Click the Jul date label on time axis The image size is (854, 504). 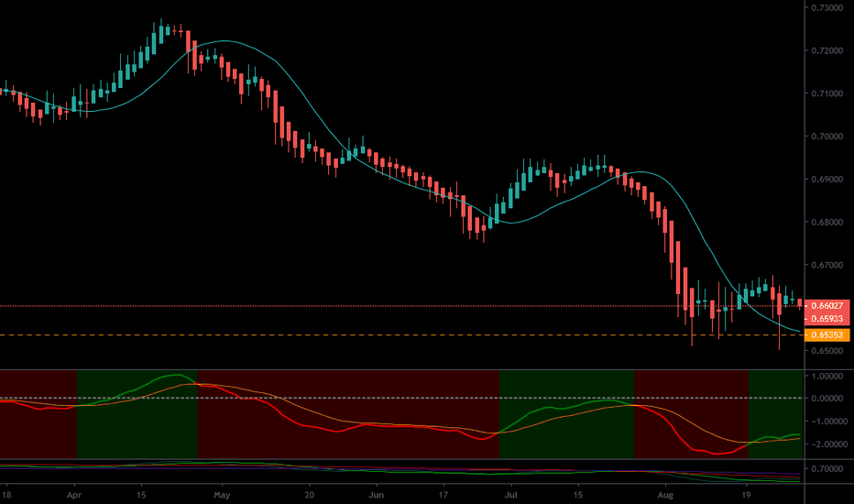(x=511, y=495)
